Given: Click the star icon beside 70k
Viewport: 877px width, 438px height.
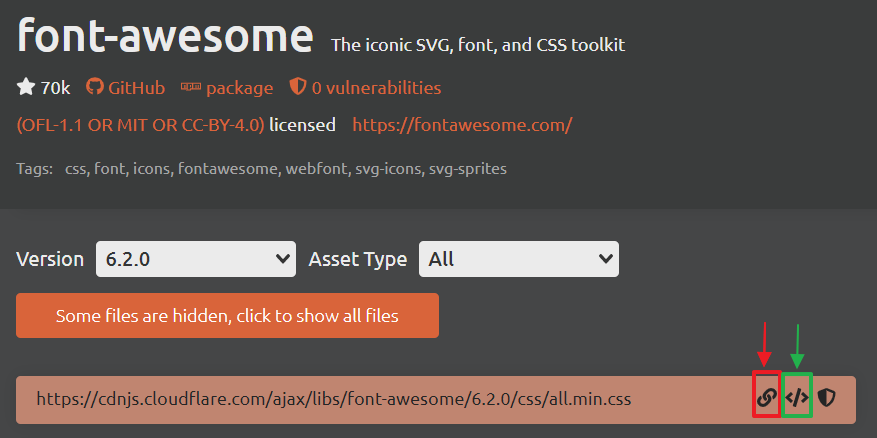Looking at the screenshot, I should coord(26,87).
